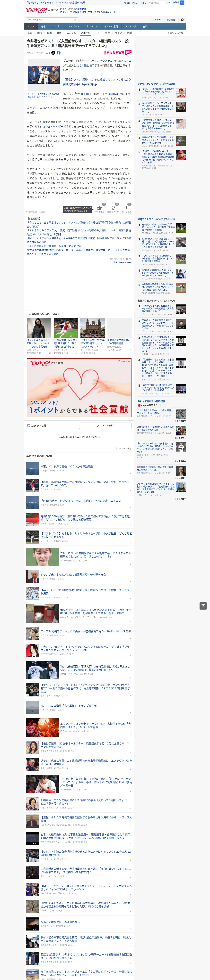Open the article comment count bubble icon
210x980 pixels.
coord(48,53)
